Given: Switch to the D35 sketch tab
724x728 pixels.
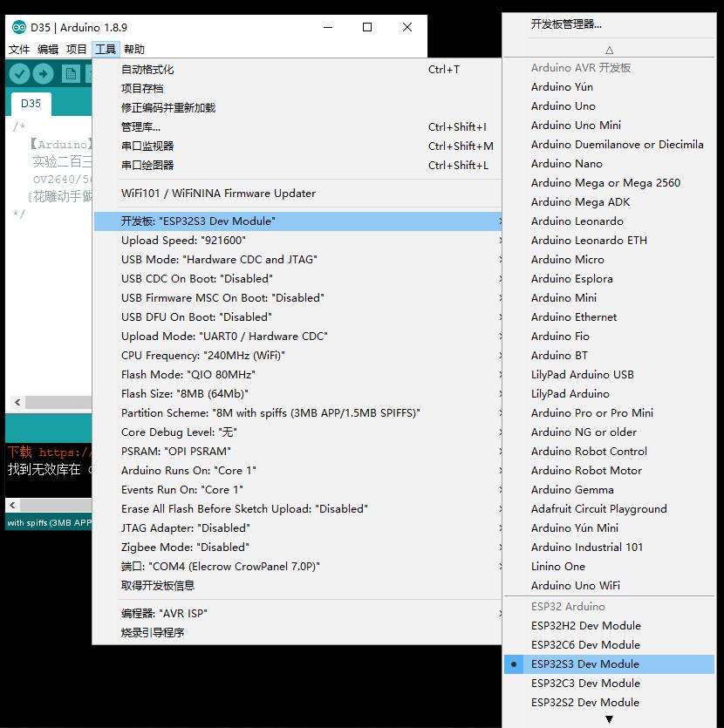Looking at the screenshot, I should pyautogui.click(x=31, y=104).
